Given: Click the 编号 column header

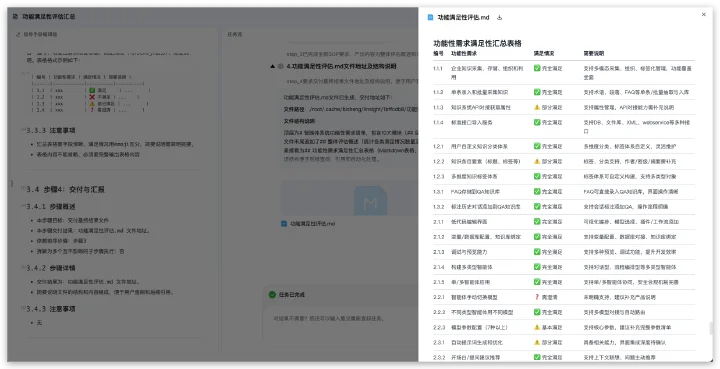Looking at the screenshot, I should click(x=438, y=54).
